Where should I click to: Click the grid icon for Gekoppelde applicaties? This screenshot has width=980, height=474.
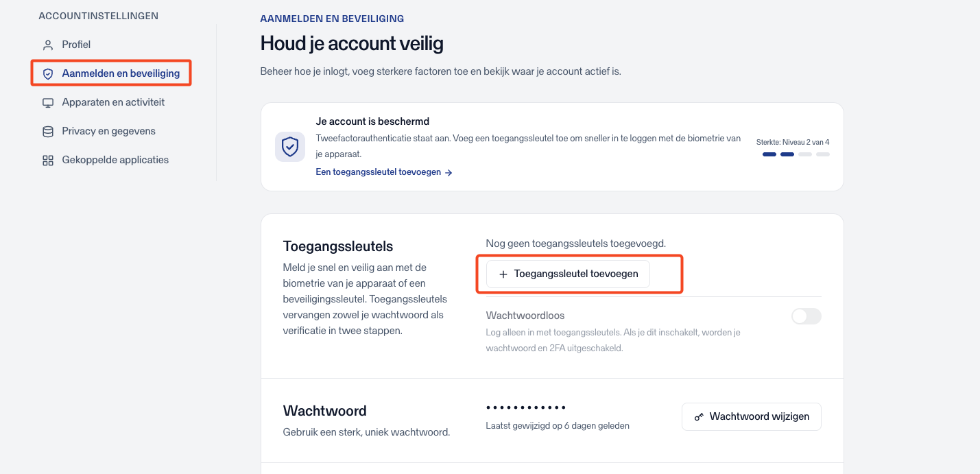click(48, 161)
